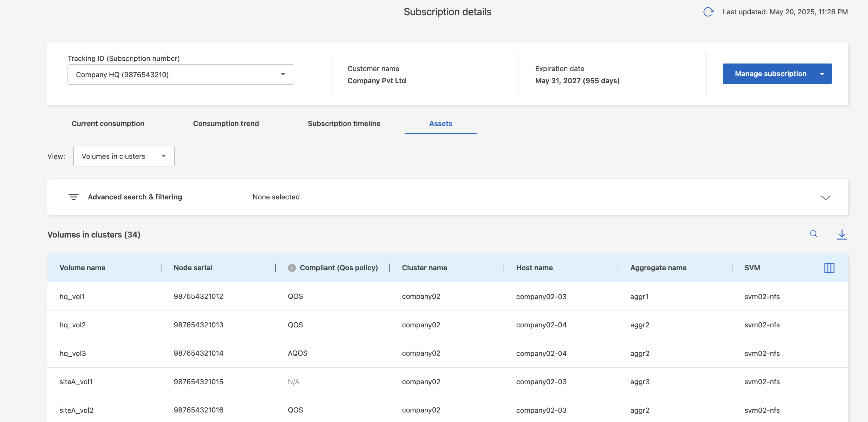Viewport: 868px width, 422px height.
Task: Click the refresh icon beside Last updated
Action: tap(708, 12)
